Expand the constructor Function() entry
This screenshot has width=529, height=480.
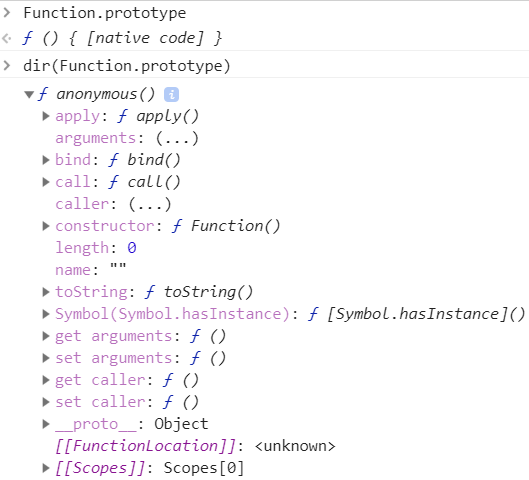(46, 226)
